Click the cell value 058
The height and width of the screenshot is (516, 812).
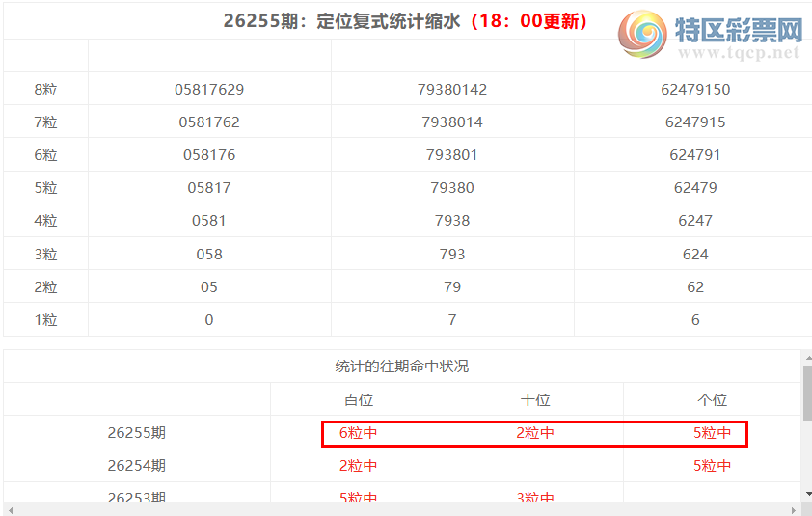tap(209, 254)
